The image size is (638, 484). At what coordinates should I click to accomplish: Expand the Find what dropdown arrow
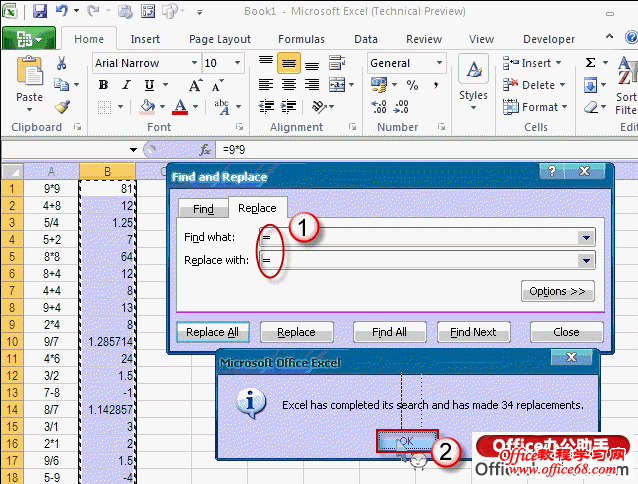click(x=585, y=238)
